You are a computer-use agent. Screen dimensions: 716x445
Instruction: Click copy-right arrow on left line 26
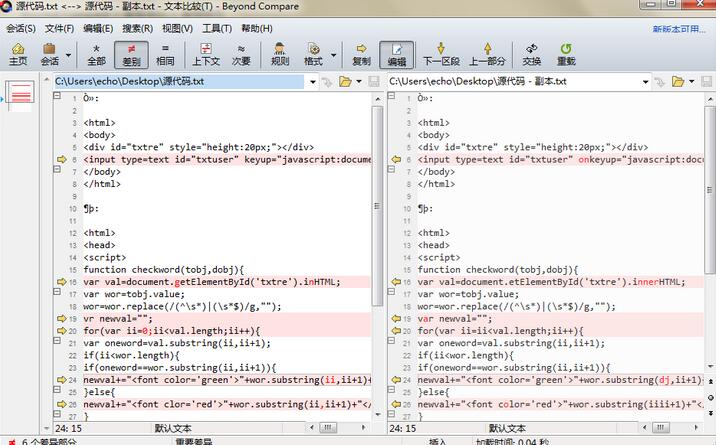coord(62,404)
